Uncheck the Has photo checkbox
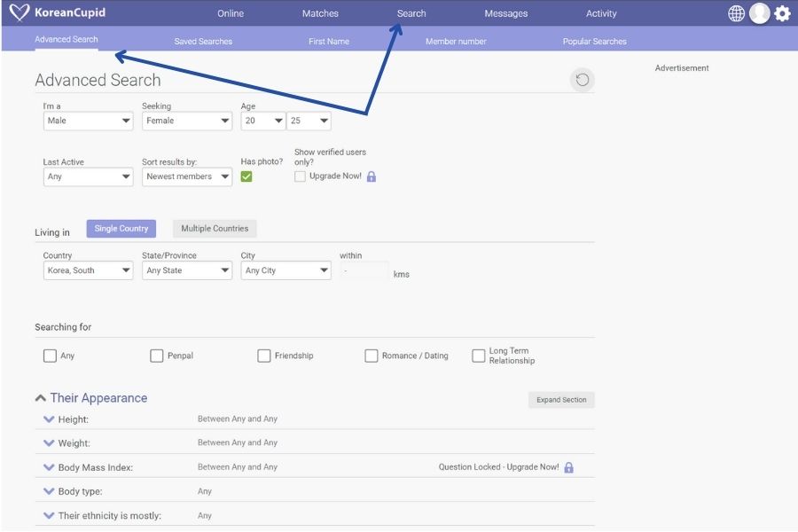The width and height of the screenshot is (798, 532). tap(246, 176)
